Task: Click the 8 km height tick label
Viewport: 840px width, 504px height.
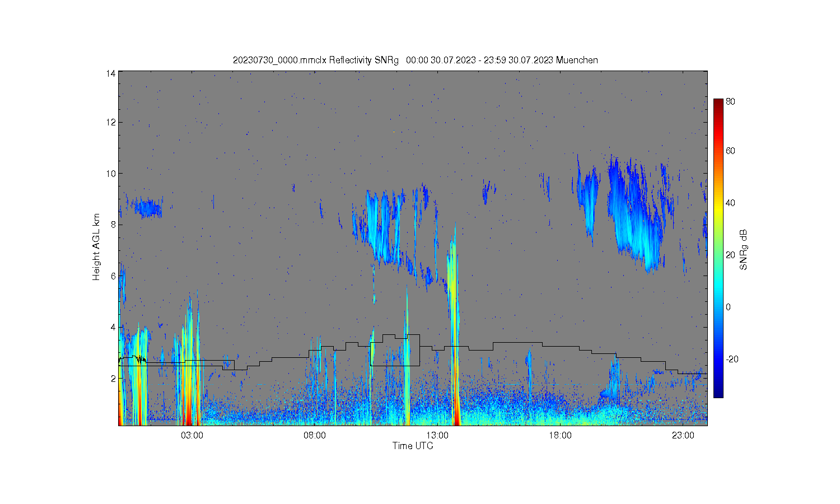Action: [x=113, y=225]
